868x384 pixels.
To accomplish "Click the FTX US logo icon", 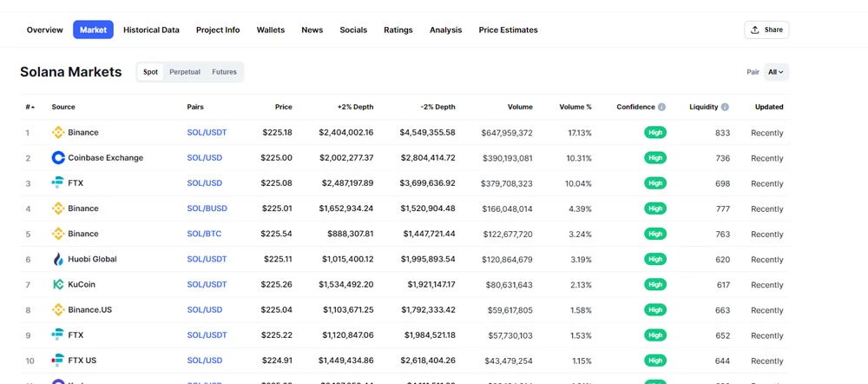I will (x=58, y=361).
